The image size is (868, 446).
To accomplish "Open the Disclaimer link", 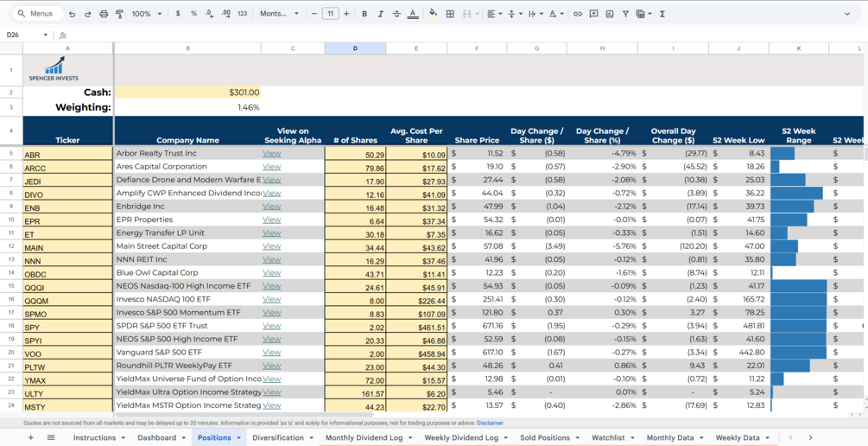I will tap(490, 423).
